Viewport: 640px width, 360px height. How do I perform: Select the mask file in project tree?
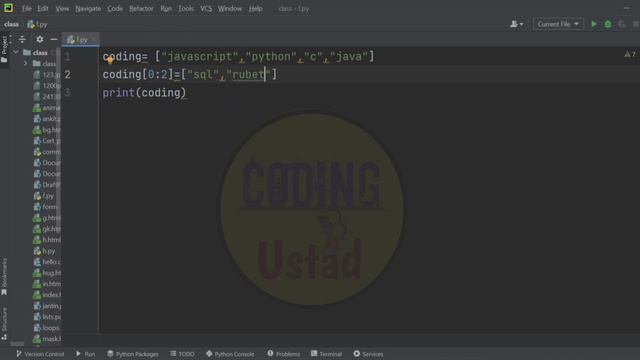[47, 339]
